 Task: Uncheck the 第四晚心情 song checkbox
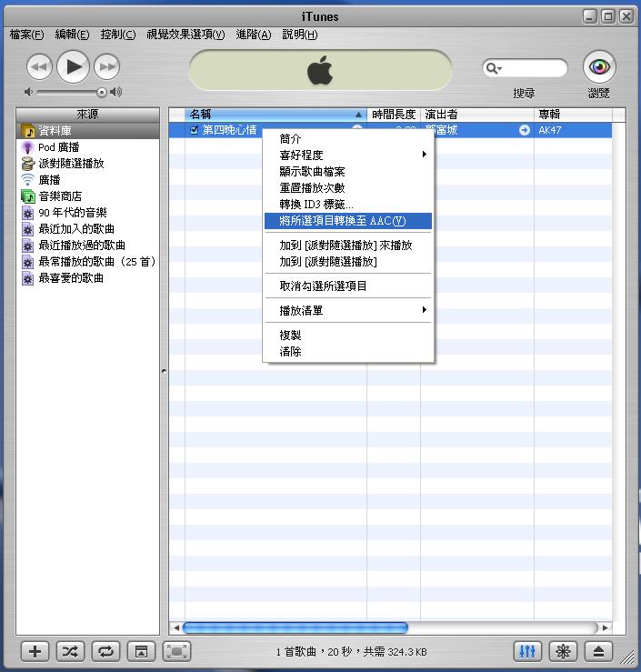click(x=194, y=130)
